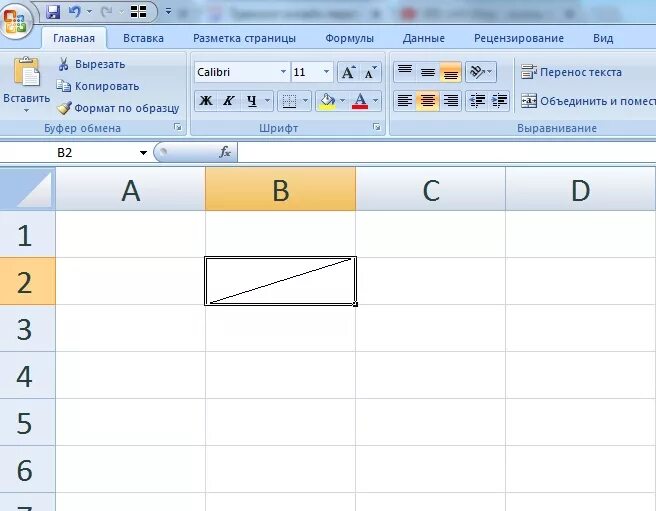Open Шрифт group dialog launcher
This screenshot has height=511, width=656.
pyautogui.click(x=377, y=127)
